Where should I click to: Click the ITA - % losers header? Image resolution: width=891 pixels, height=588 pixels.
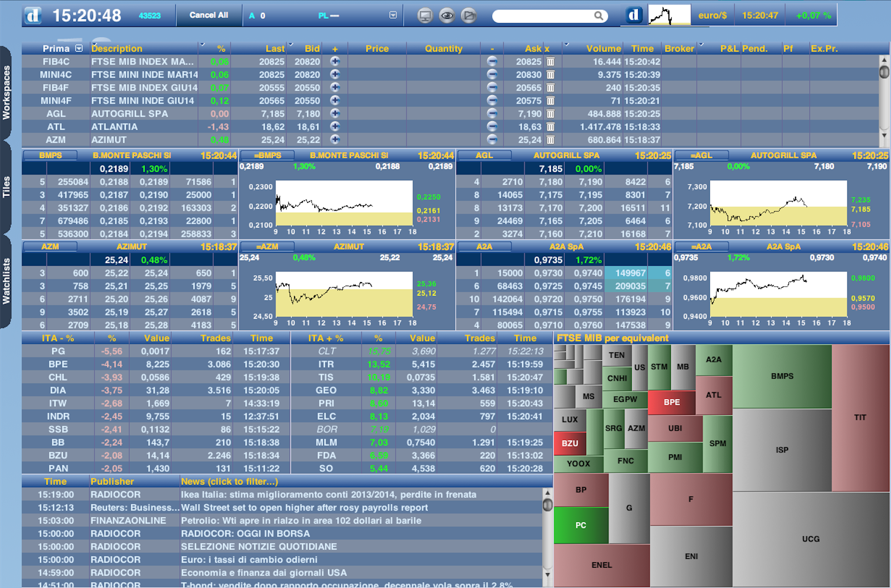(x=58, y=338)
